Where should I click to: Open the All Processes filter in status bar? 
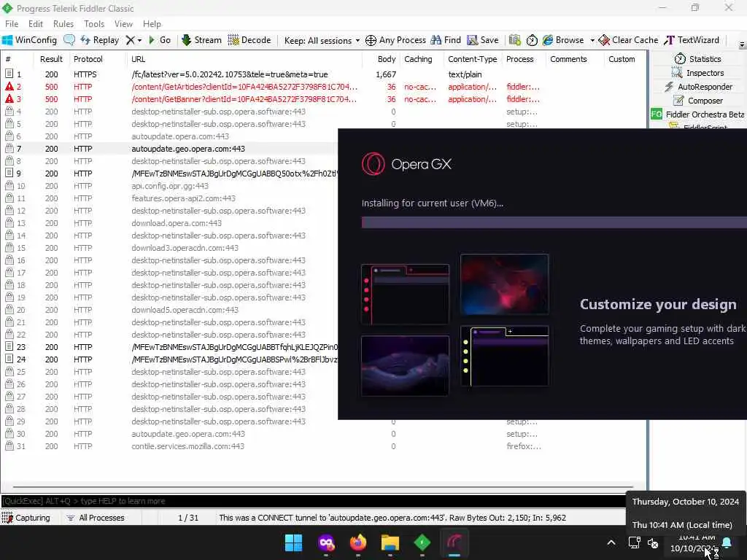coord(96,518)
